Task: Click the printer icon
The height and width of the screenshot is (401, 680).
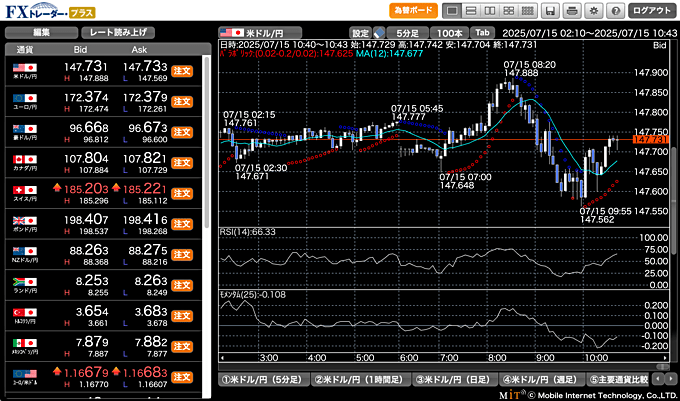Action: [572, 11]
